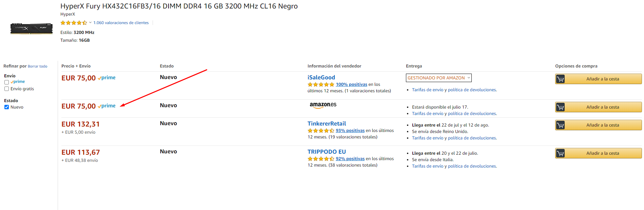The image size is (644, 210).
Task: Open the TinkererRetail seller page
Action: [x=327, y=124]
